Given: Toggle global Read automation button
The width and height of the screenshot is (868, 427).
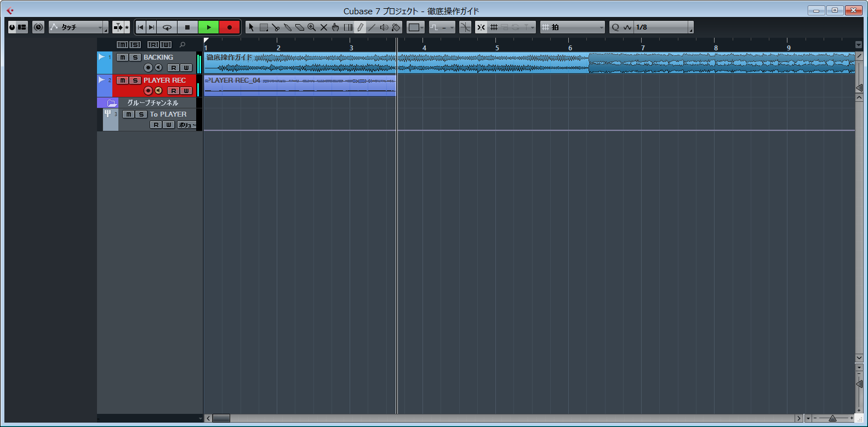Looking at the screenshot, I should [x=153, y=45].
